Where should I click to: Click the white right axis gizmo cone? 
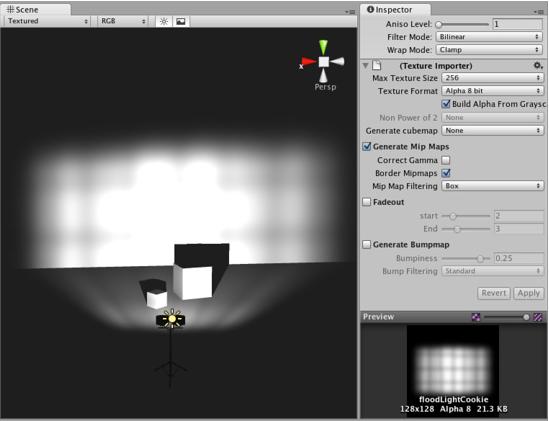(338, 62)
